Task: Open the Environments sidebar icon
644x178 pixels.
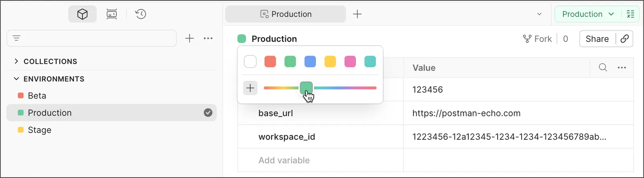Action: tap(111, 14)
